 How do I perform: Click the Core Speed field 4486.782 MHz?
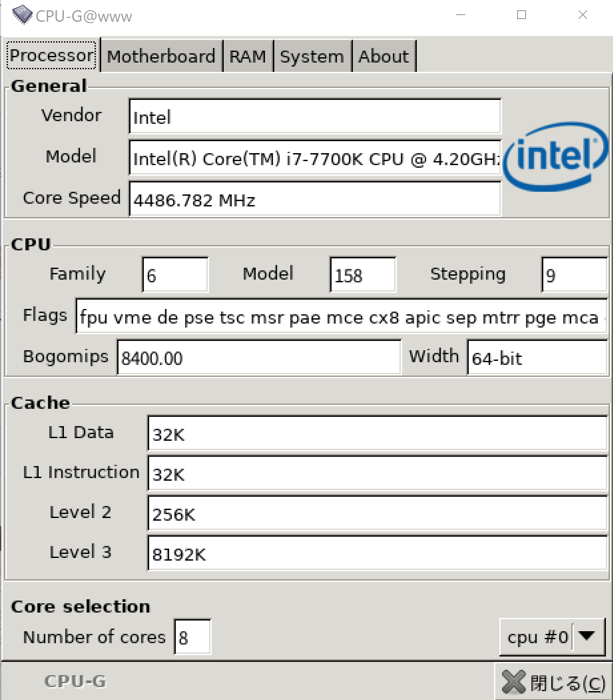tap(315, 199)
